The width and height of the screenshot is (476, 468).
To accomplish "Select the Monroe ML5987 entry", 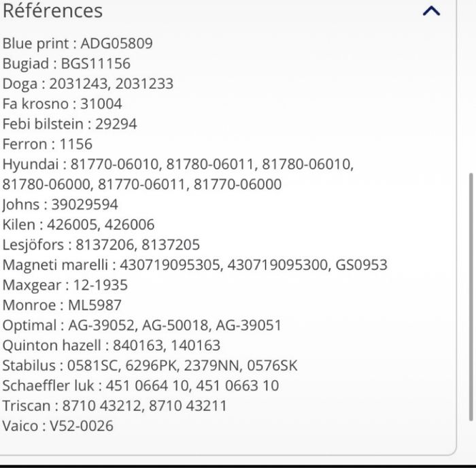I will (62, 305).
